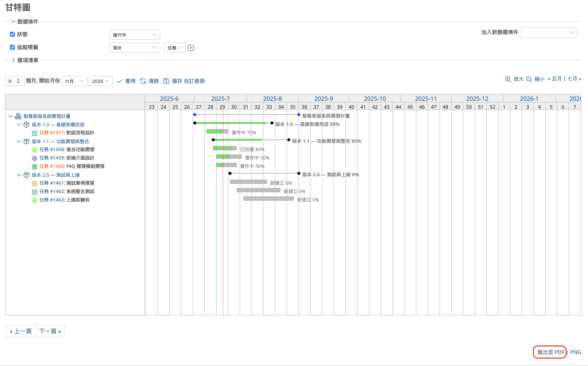Click the avatar icon of 任務 #1462
588x366 pixels.
click(35, 192)
